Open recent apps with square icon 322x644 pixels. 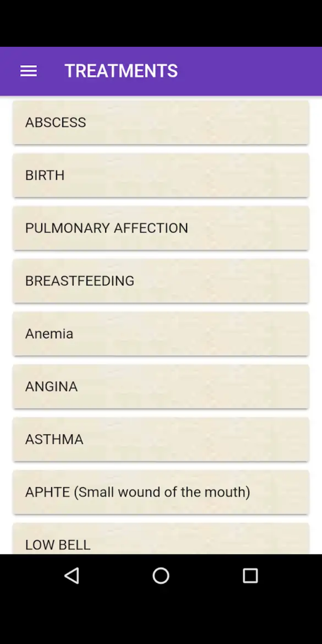tap(250, 576)
